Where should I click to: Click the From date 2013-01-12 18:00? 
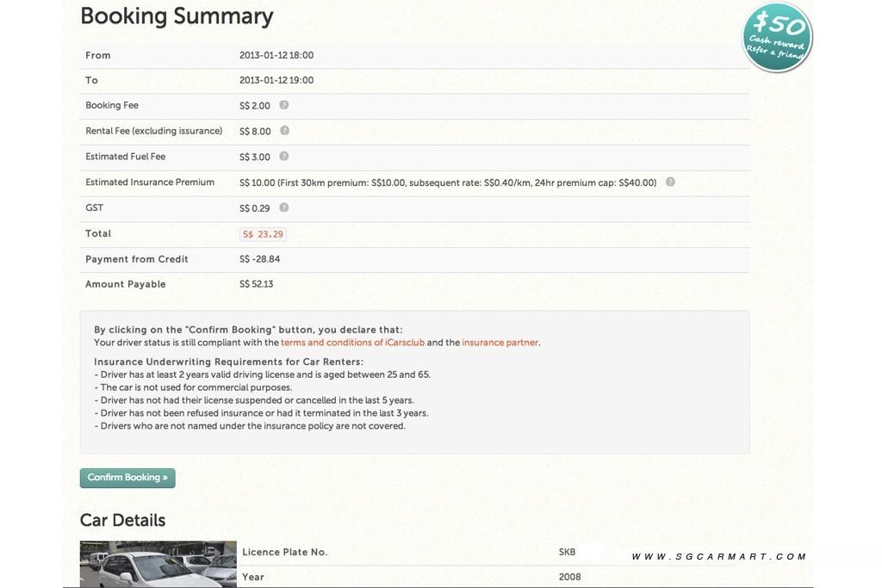pos(276,55)
